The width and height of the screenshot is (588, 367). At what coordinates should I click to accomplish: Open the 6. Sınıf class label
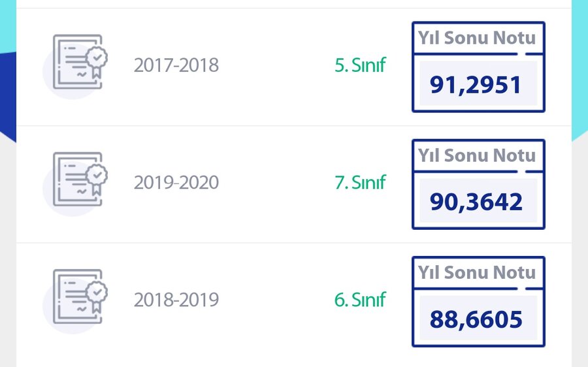[x=360, y=300]
